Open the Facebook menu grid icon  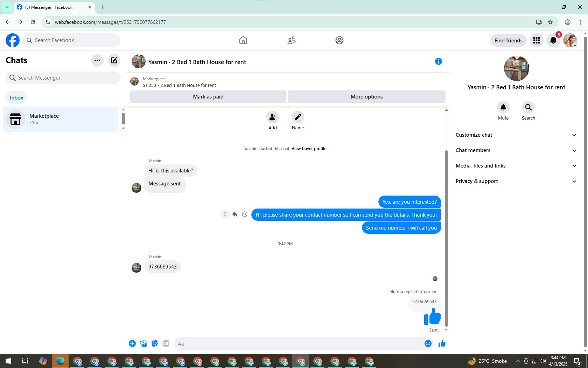click(537, 41)
